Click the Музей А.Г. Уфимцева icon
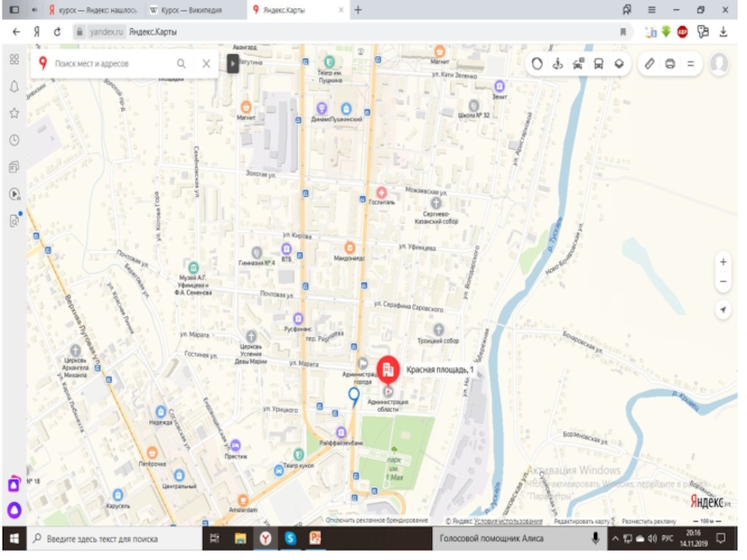 click(195, 270)
